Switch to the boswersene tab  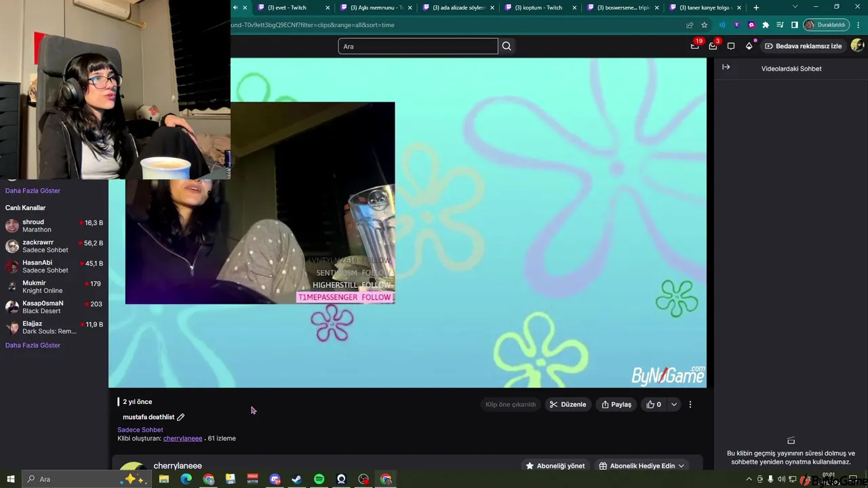(x=623, y=7)
